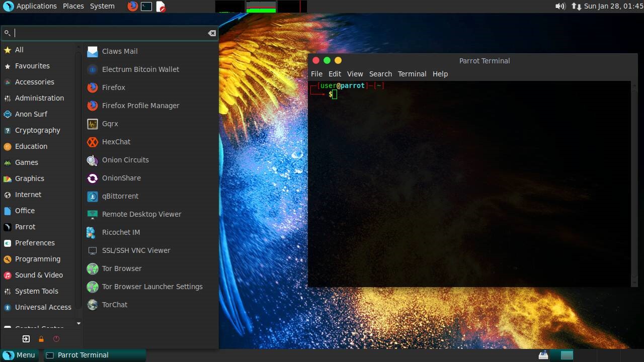
Task: Click the Shutdown button in the menu footer
Action: pyautogui.click(x=55, y=339)
